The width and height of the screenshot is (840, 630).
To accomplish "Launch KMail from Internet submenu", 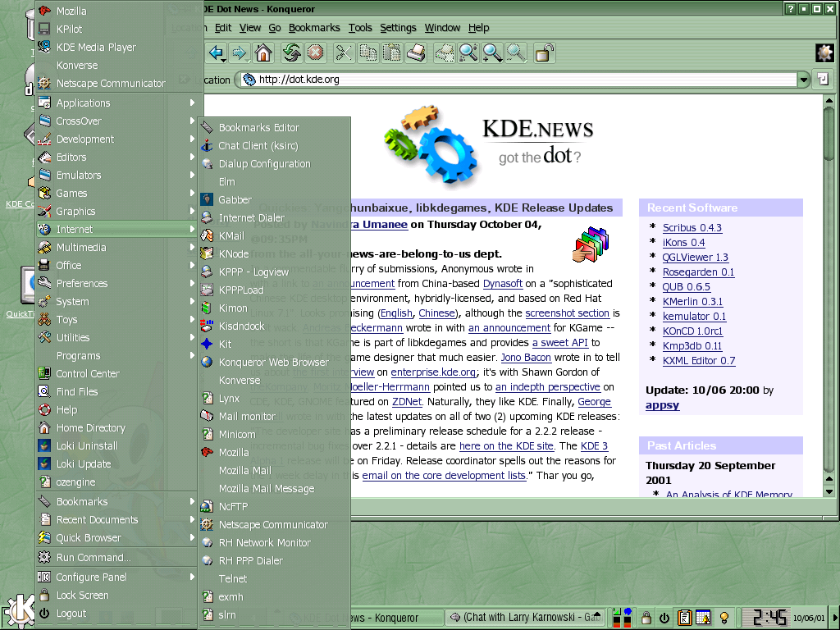I will pos(274,235).
